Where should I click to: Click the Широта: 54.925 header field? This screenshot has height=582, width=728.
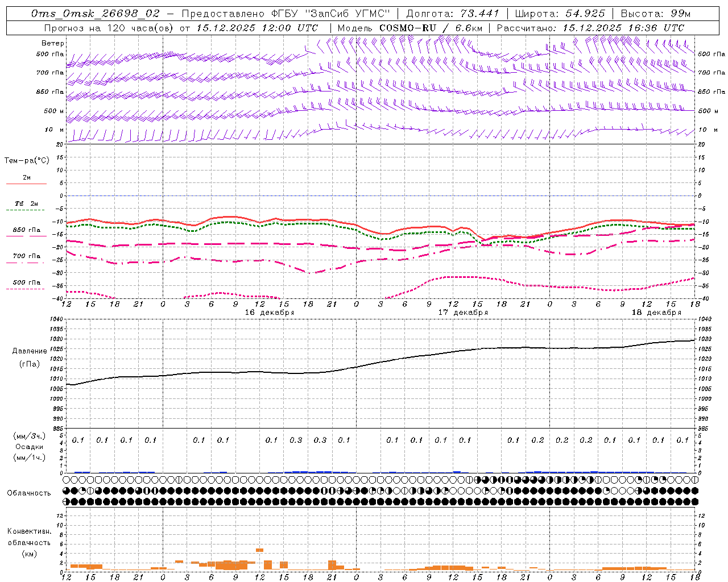click(x=560, y=14)
